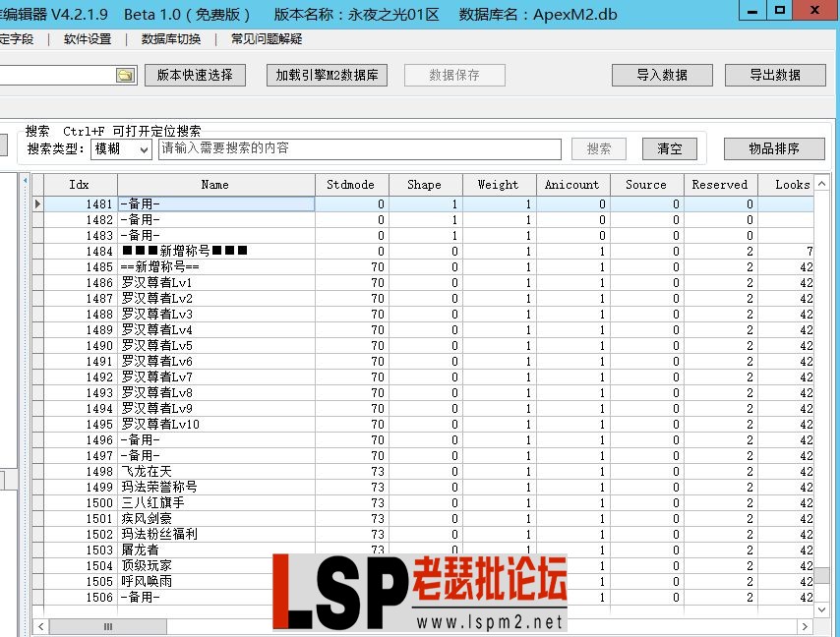The width and height of the screenshot is (840, 637).
Task: Open the 数据库切换 menu
Action: (x=171, y=39)
